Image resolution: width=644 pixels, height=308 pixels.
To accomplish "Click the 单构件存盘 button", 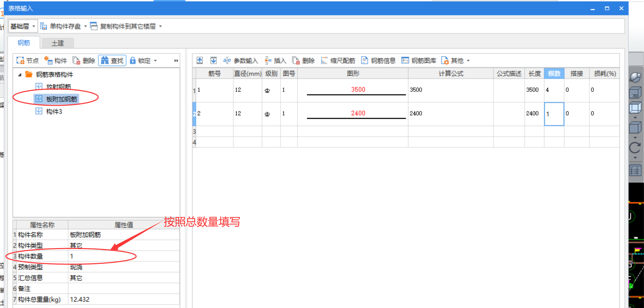I will (61, 26).
